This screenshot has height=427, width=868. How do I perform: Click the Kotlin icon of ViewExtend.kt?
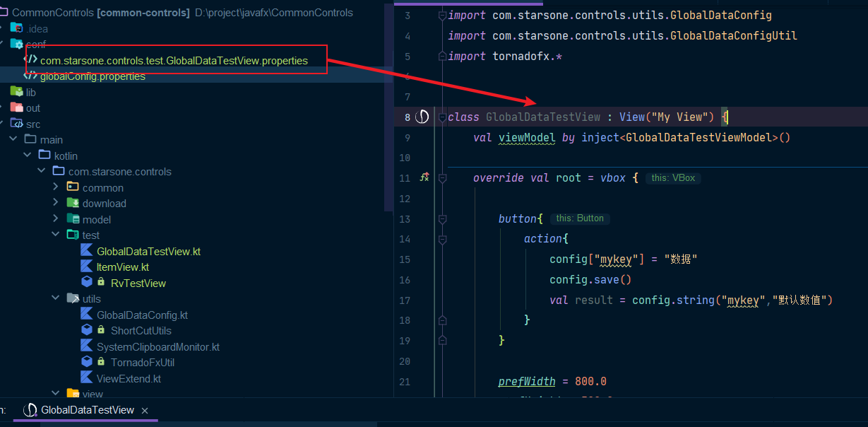click(87, 378)
